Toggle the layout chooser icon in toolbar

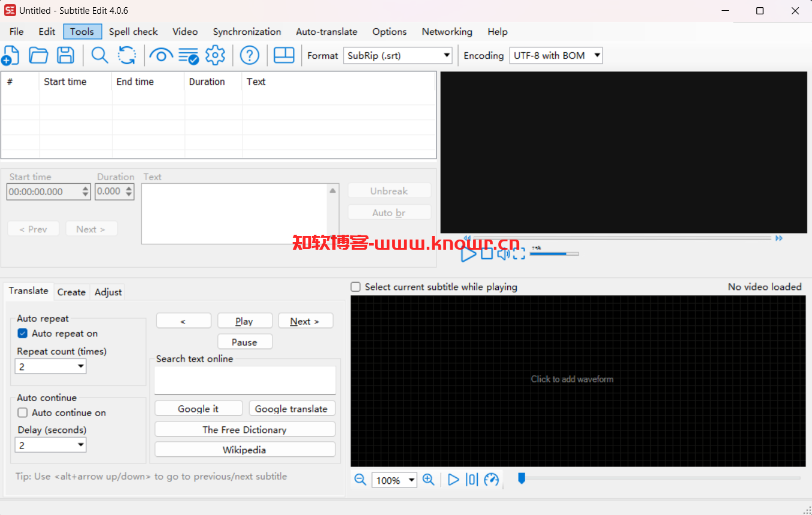tap(284, 55)
